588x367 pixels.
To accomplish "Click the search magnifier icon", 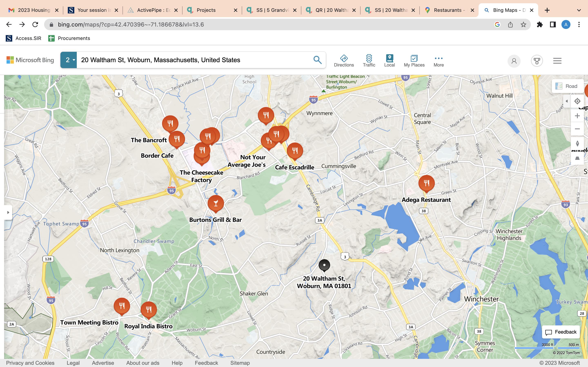I will 317,60.
